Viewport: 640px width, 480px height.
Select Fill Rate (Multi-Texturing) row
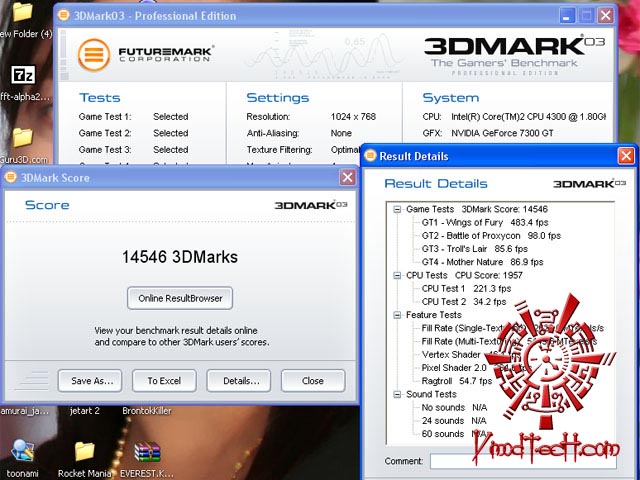coord(509,342)
